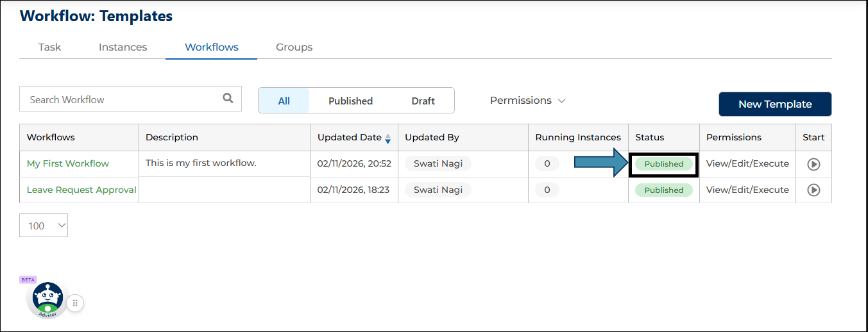Click 'This is my first workflow.' description
868x332 pixels.
click(201, 163)
